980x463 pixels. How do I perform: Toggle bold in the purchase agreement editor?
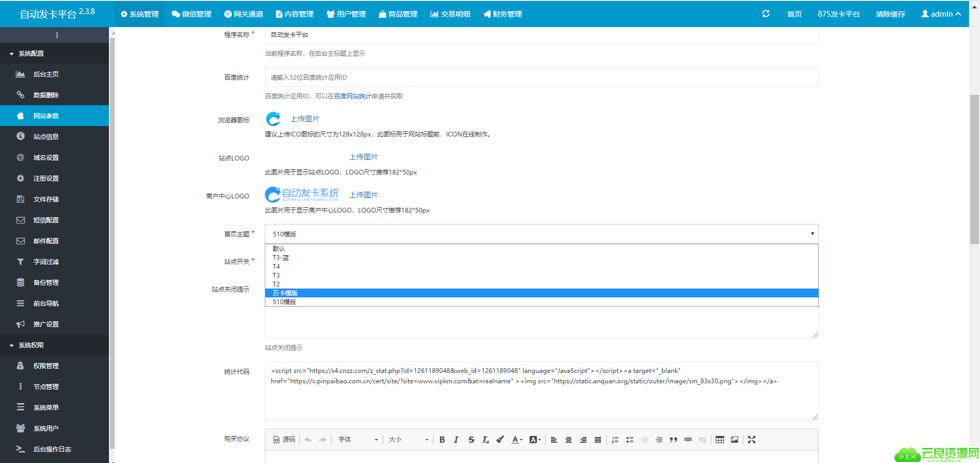point(442,440)
